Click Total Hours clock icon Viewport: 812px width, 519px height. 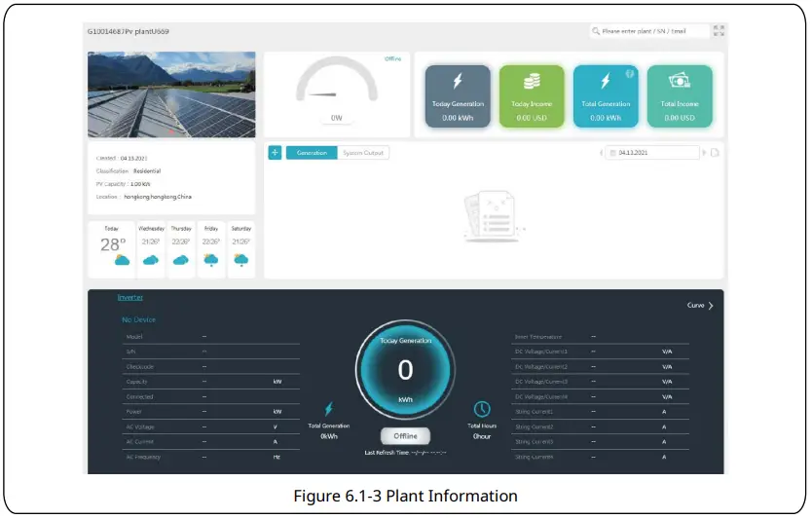[482, 409]
